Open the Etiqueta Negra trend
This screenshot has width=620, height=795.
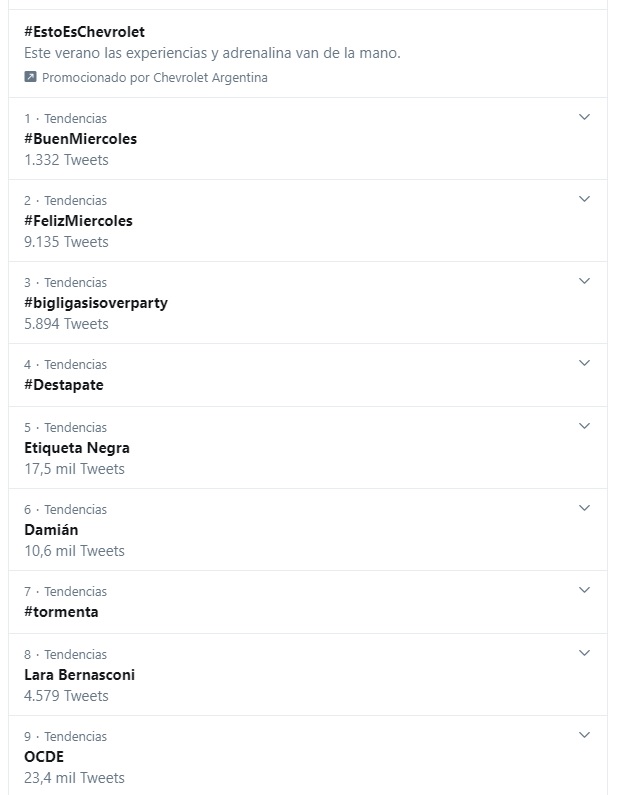pyautogui.click(x=77, y=448)
